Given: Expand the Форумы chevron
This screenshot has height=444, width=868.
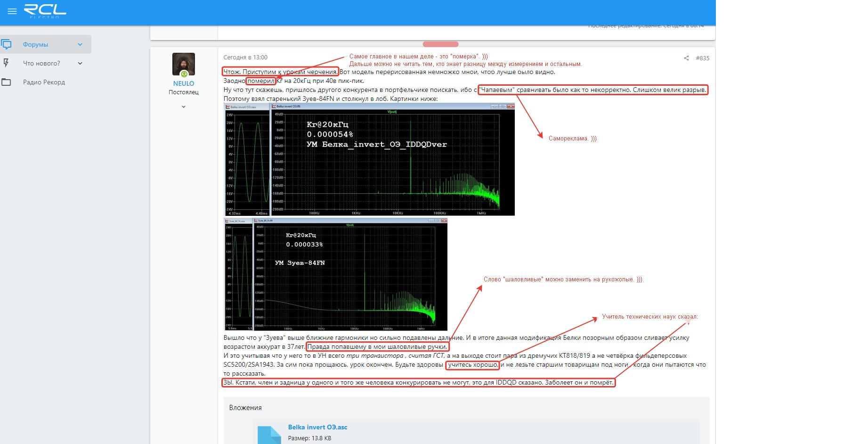Looking at the screenshot, I should 80,44.
